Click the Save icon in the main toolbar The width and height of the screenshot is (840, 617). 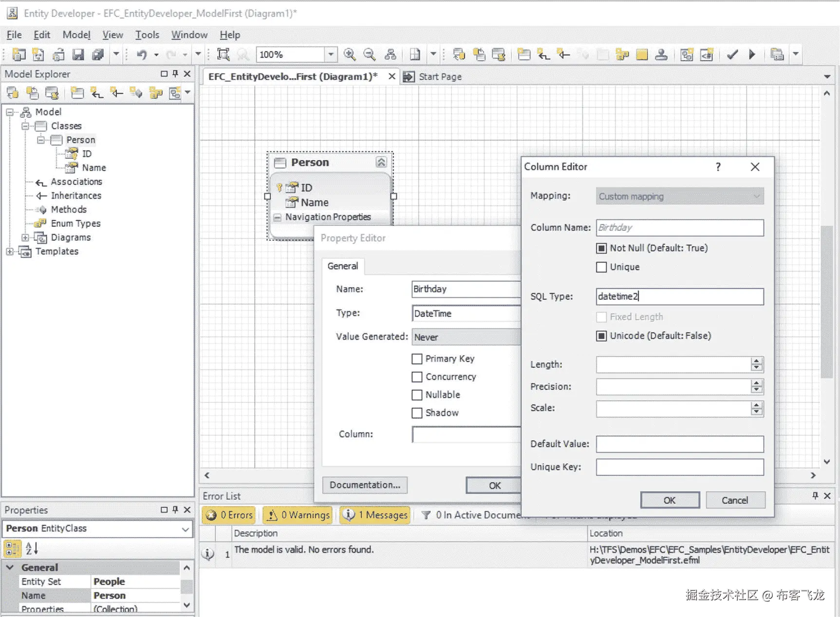click(78, 54)
